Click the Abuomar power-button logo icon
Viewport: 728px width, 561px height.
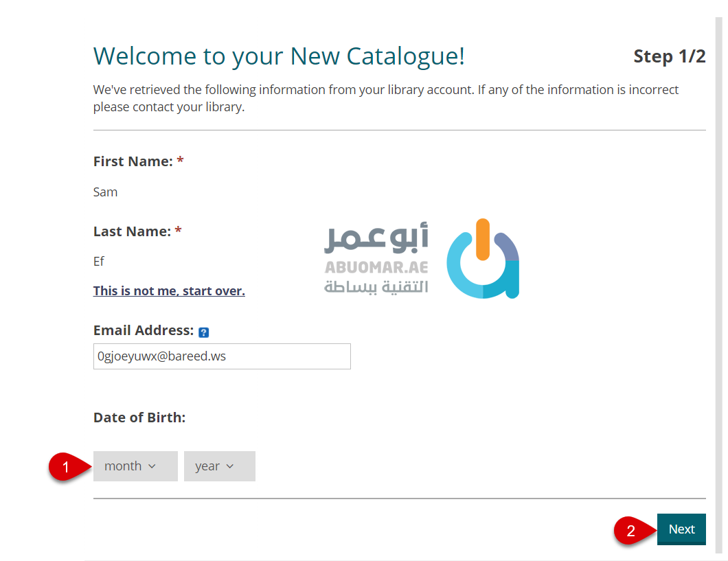pyautogui.click(x=482, y=260)
